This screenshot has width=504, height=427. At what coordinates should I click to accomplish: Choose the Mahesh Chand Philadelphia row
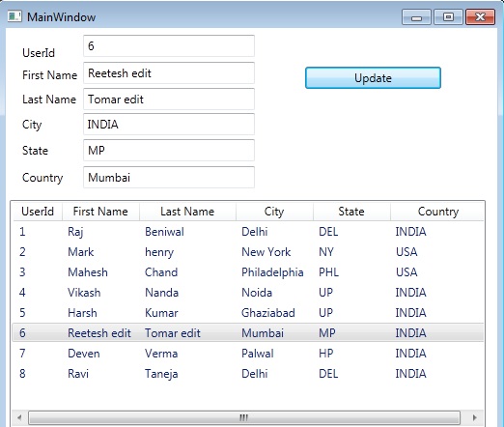[248, 272]
